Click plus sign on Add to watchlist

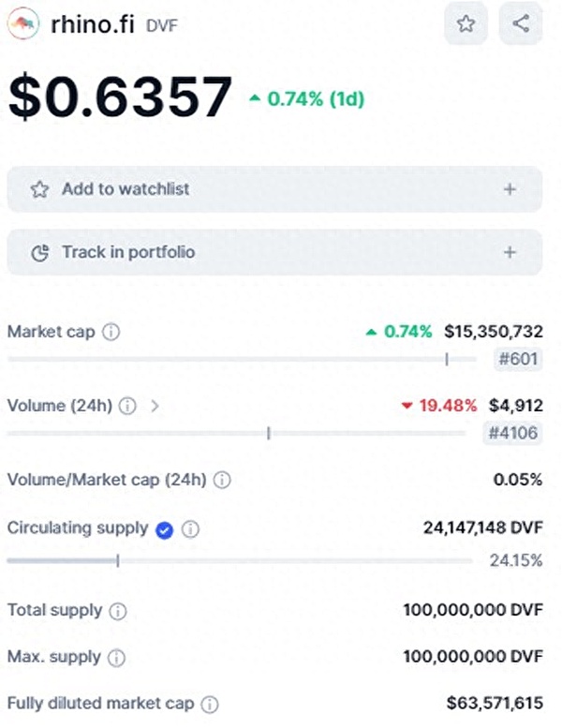[x=510, y=189]
